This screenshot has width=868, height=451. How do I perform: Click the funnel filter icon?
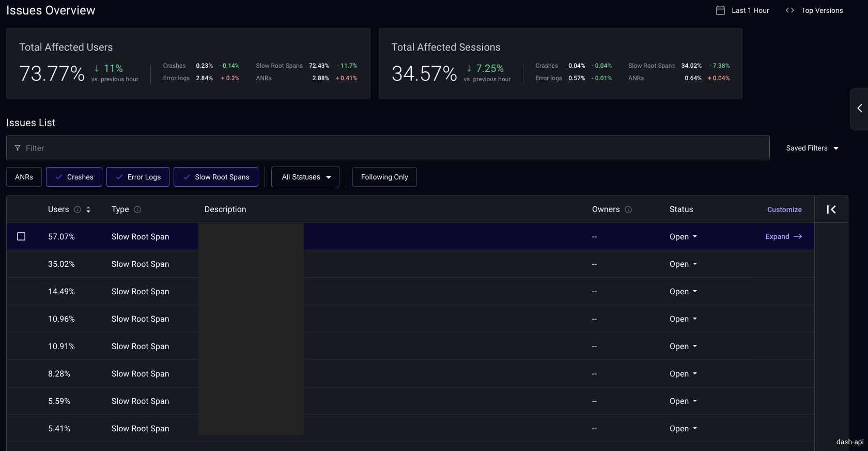tap(18, 148)
